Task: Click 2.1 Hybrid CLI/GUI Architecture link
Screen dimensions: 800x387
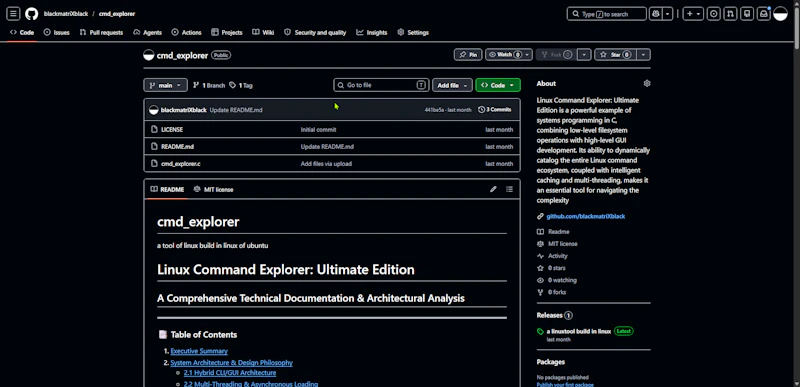Action: [x=230, y=373]
